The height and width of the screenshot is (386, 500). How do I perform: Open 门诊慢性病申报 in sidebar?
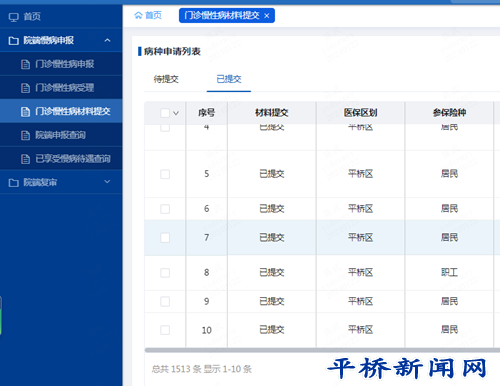(x=61, y=64)
